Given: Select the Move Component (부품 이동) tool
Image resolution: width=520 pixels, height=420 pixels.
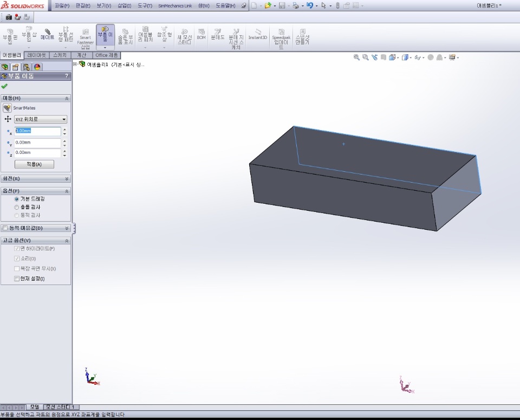Looking at the screenshot, I should (105, 36).
